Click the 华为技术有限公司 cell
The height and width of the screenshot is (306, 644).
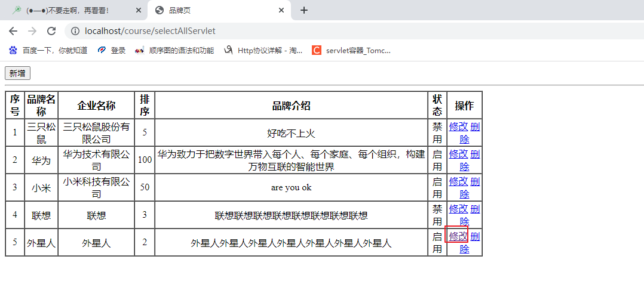(x=96, y=160)
